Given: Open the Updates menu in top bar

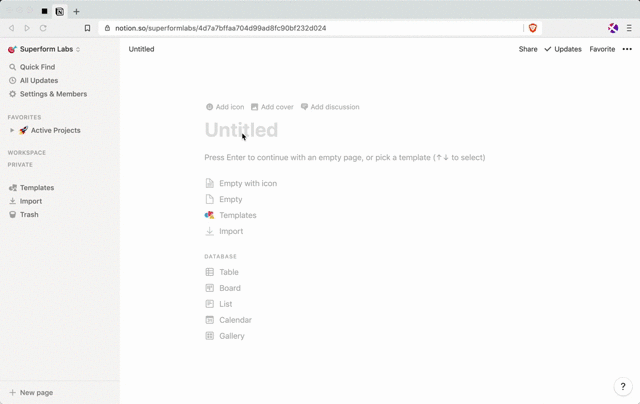Looking at the screenshot, I should click(563, 49).
